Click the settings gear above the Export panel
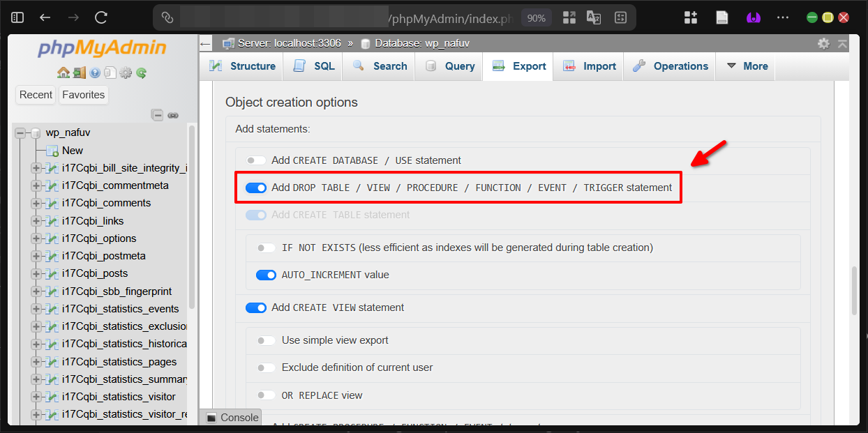The width and height of the screenshot is (868, 433). pos(824,43)
